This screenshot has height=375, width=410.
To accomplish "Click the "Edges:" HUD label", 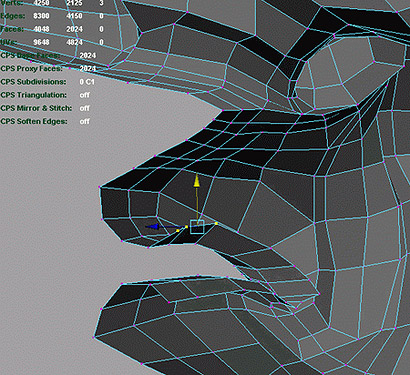I will click(x=12, y=16).
